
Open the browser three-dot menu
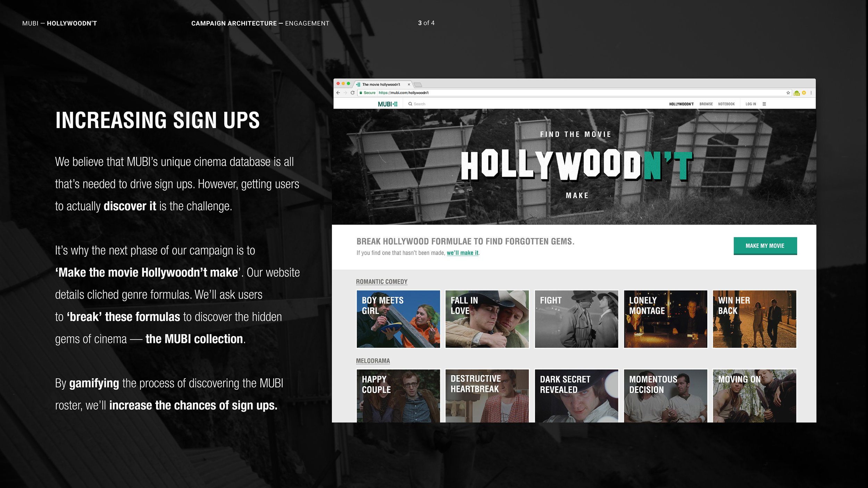(811, 93)
